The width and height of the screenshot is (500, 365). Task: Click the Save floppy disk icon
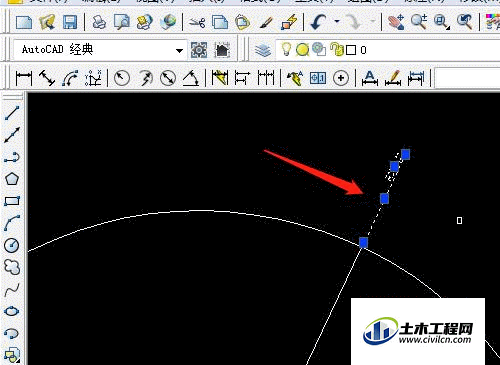70,22
